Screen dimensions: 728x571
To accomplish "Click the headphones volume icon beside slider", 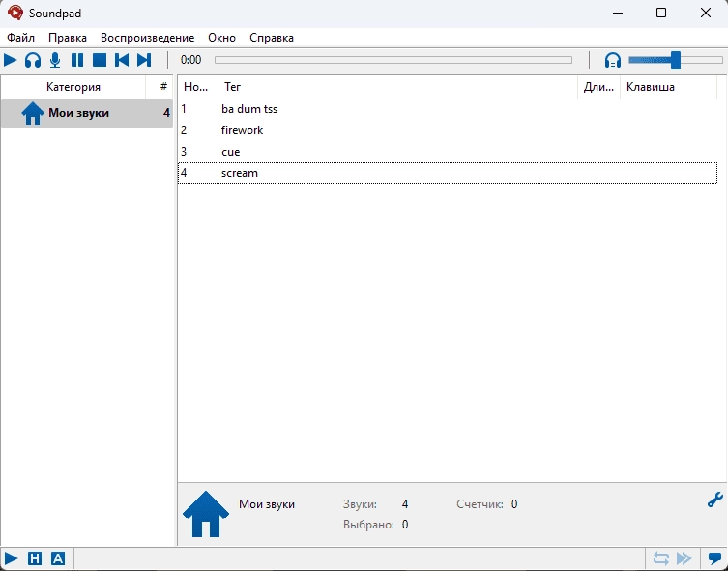I will pyautogui.click(x=613, y=60).
